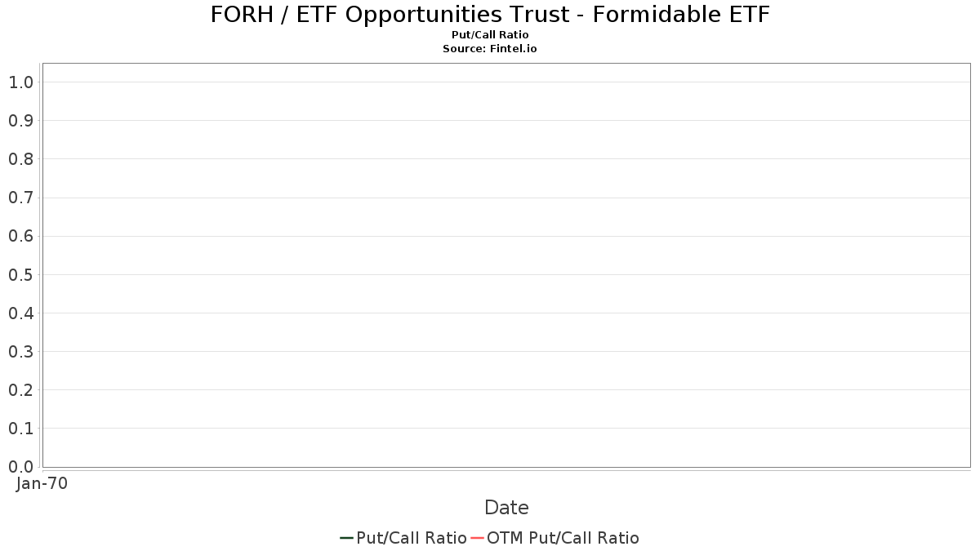Click the 0.1 y-axis label
Screen dimensions: 980x551
point(20,428)
